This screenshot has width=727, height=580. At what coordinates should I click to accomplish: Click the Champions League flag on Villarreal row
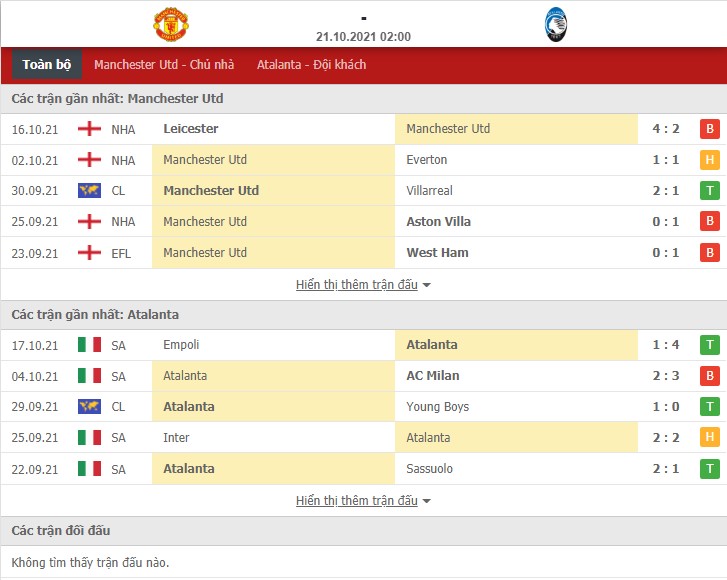click(89, 191)
